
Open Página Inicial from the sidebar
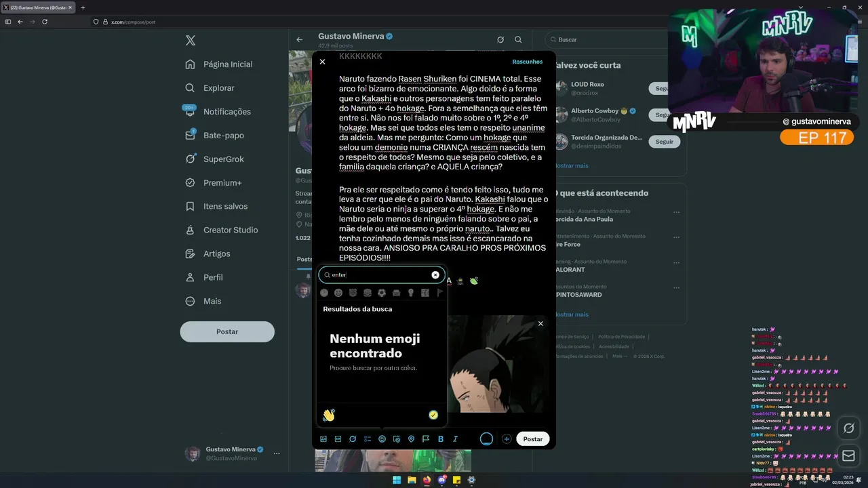(x=218, y=64)
